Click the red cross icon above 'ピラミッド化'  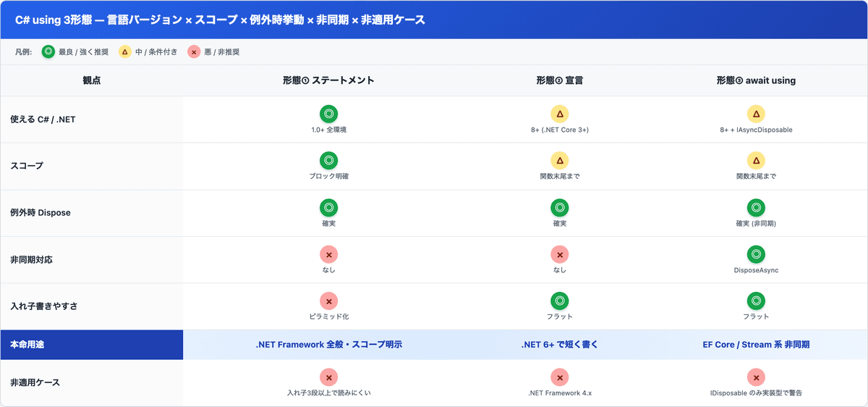click(328, 301)
